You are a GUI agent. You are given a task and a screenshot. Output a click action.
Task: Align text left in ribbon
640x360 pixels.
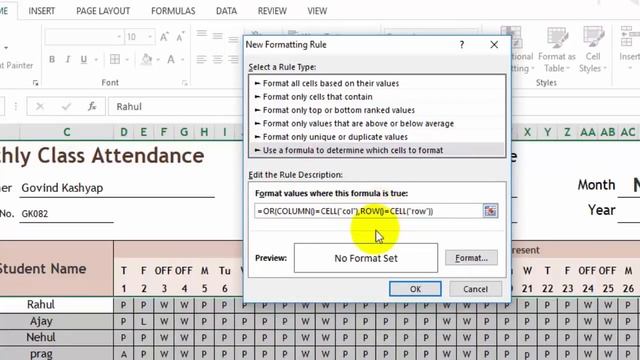point(201,60)
